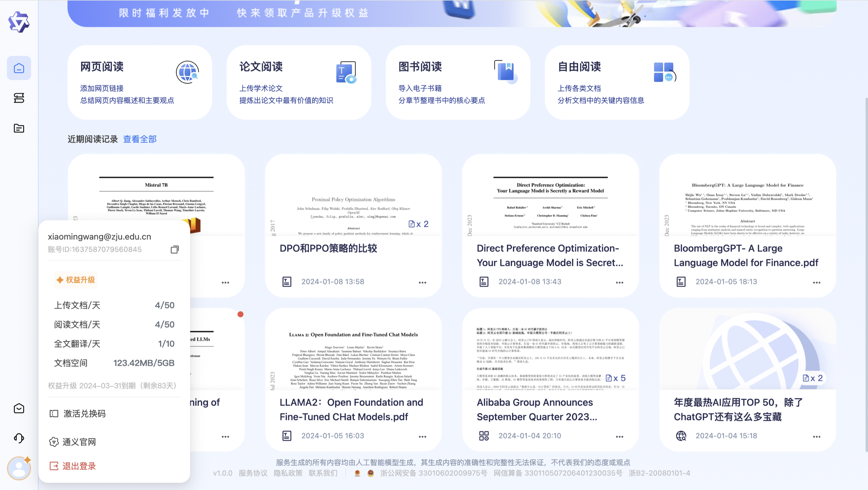Open the document folder icon in the sidebar
Image resolution: width=868 pixels, height=490 pixels.
coord(19,128)
